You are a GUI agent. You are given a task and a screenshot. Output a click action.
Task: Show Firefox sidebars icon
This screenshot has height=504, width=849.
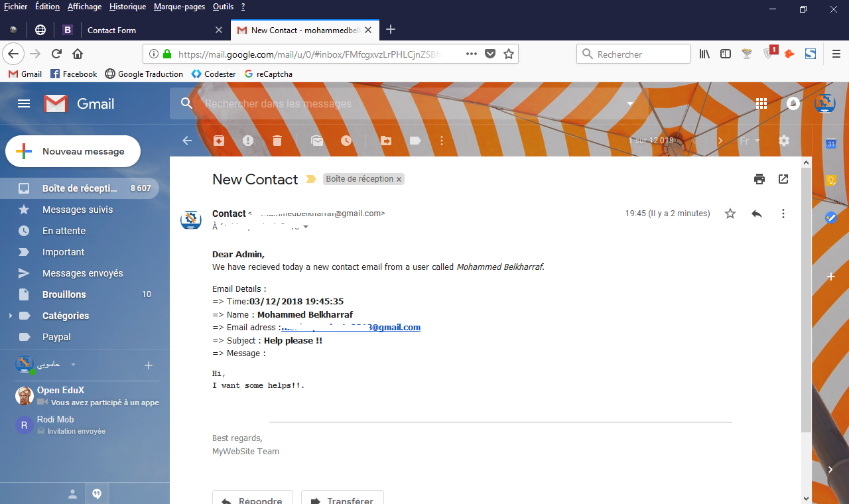(x=726, y=54)
